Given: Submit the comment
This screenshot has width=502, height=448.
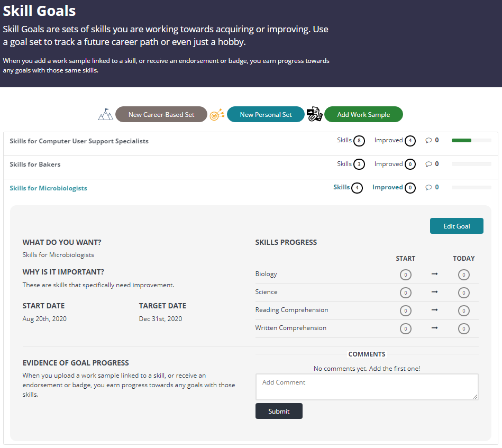Looking at the screenshot, I should click(x=279, y=411).
